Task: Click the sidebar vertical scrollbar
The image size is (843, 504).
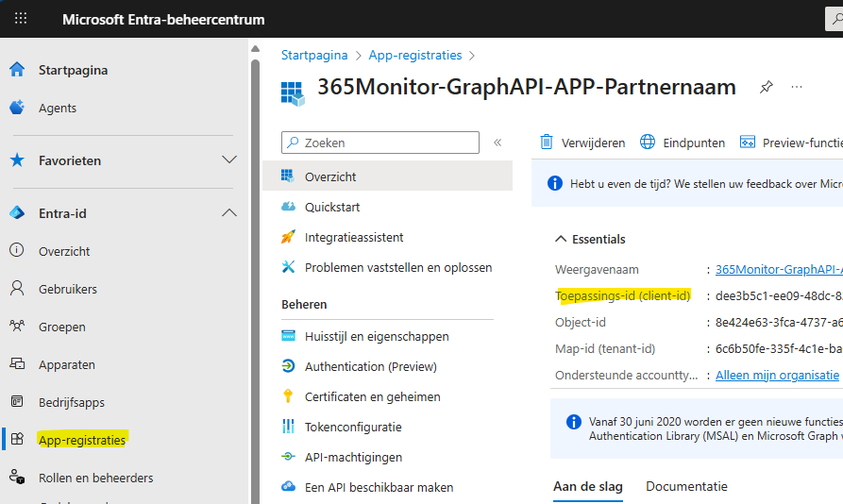Action: (x=256, y=279)
